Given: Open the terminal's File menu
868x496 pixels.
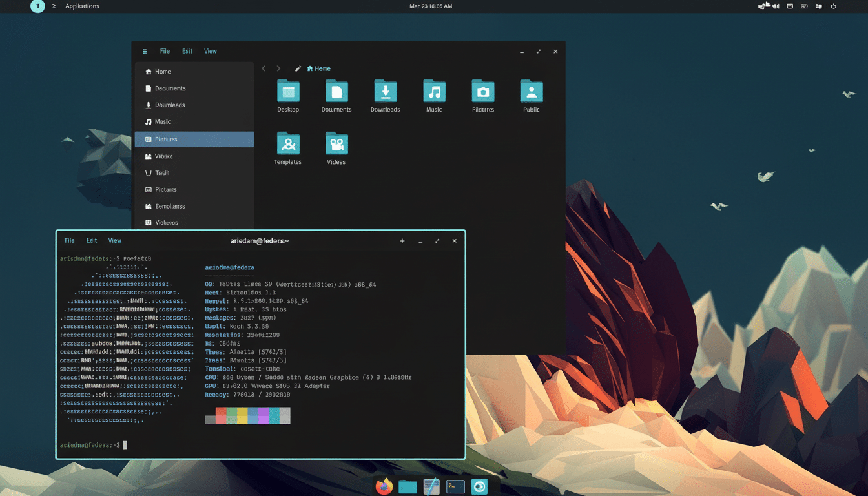Looking at the screenshot, I should point(68,240).
